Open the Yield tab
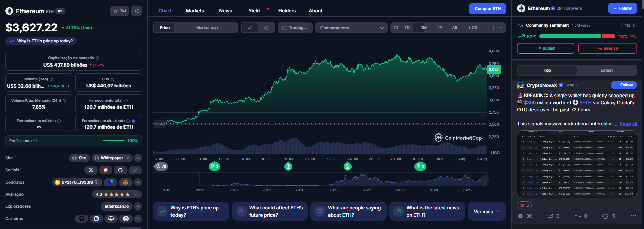Screen dimensions: 644x229 coord(254,11)
